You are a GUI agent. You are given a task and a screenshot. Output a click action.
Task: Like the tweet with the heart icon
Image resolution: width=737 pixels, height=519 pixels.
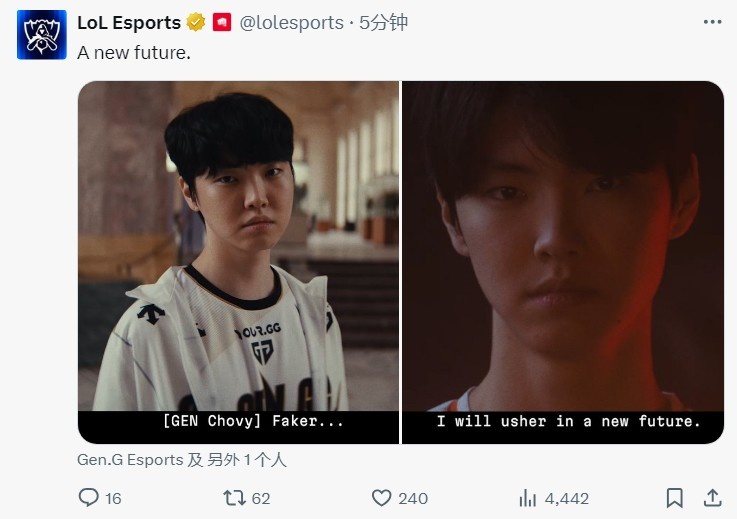point(382,498)
